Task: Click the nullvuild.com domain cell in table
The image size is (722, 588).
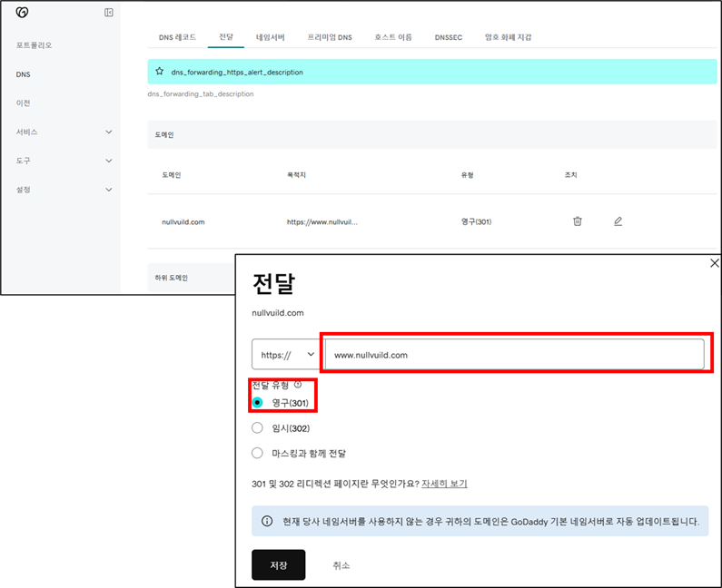Action: 183,221
